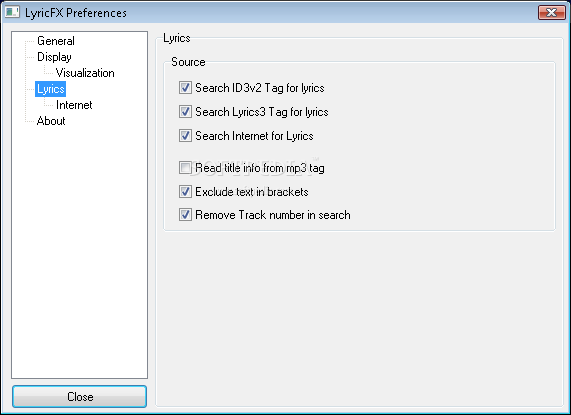Click empty space in the category tree panel
Screen dimensions: 571x415
pyautogui.click(x=79, y=255)
